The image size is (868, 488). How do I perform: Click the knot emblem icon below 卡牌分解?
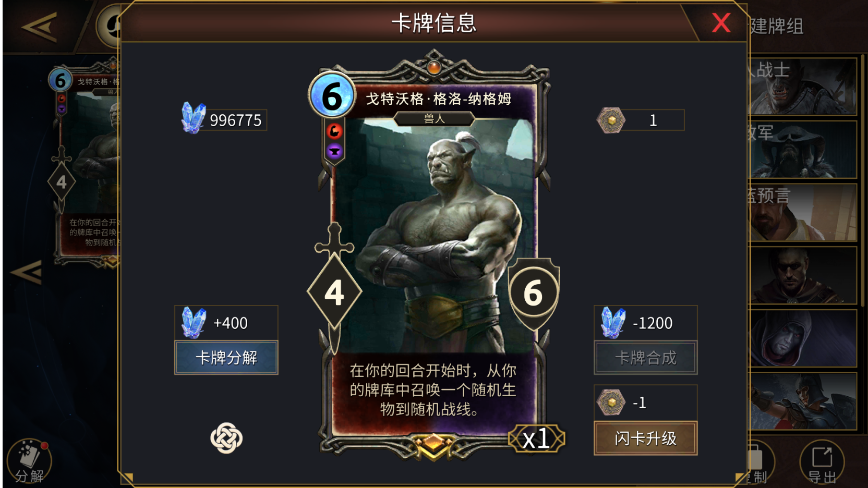coord(226,438)
